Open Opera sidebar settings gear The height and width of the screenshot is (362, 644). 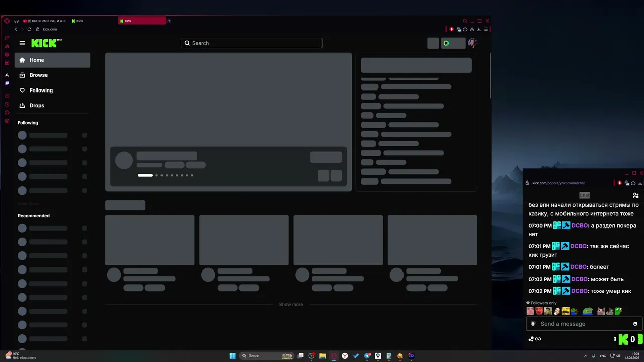click(7, 121)
